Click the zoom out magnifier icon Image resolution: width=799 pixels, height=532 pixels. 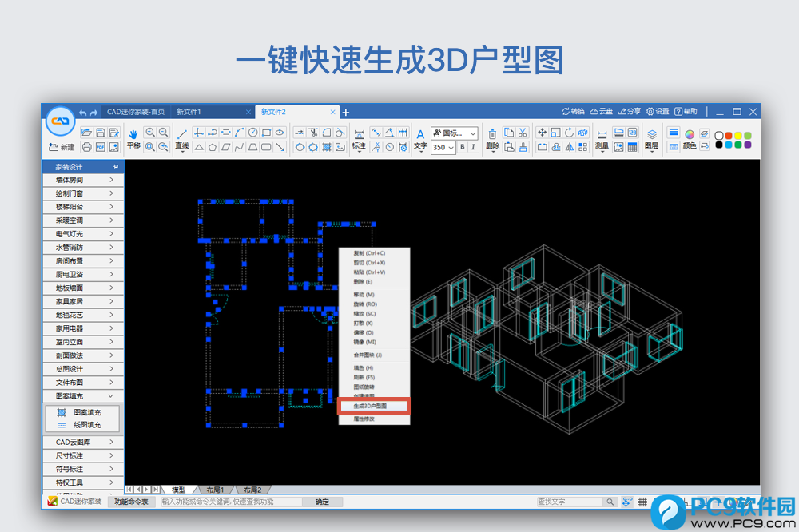(x=163, y=133)
